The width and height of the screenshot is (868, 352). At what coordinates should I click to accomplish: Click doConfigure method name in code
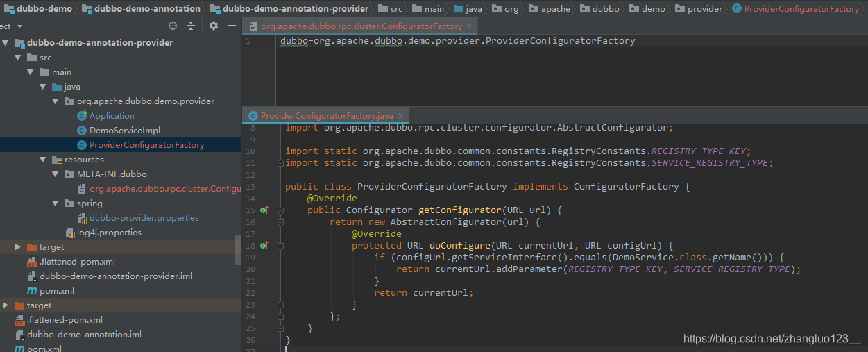(x=460, y=245)
